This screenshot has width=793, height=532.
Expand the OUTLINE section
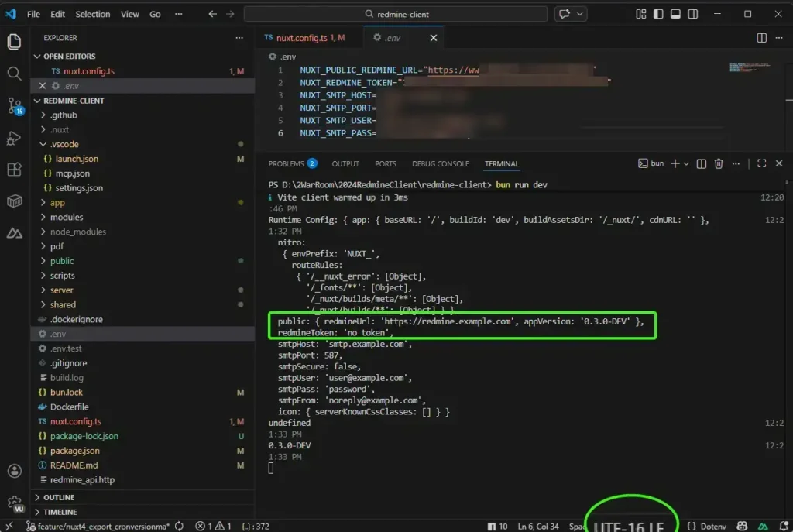point(59,497)
